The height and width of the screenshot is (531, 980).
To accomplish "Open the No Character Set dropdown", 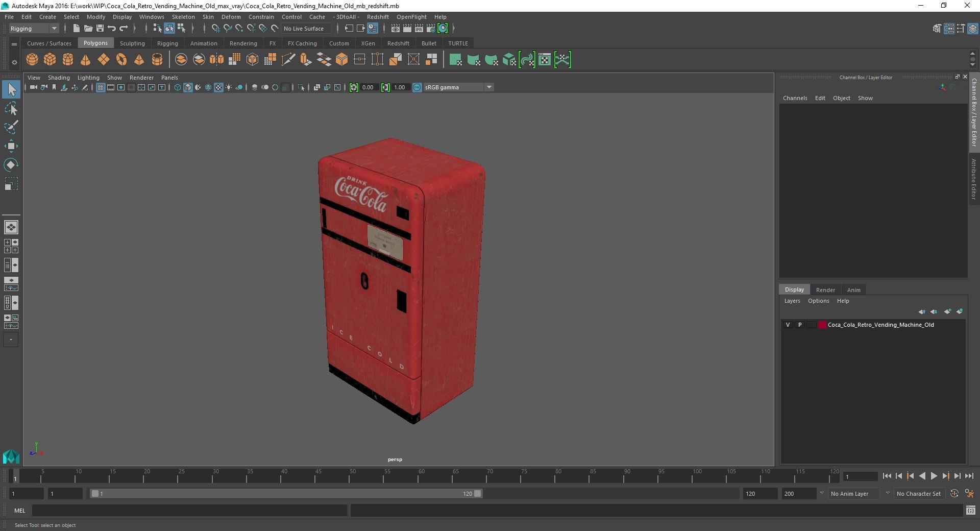I will (919, 494).
